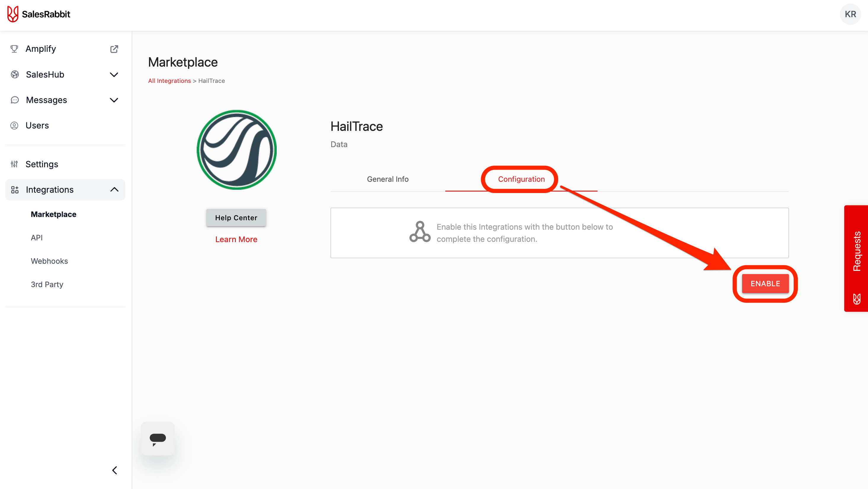Collapse the sidebar with arrow

pos(115,470)
